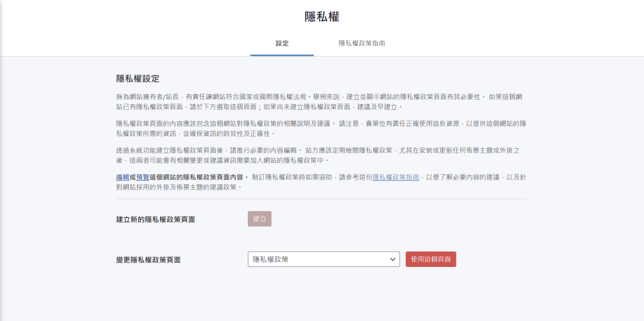Viewport: 644px width, 321px height.
Task: Follow the inline 隱私權政策指南 link
Action: (x=396, y=177)
